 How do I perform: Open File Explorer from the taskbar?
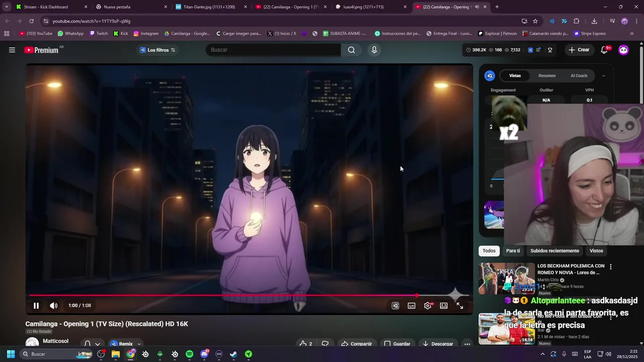[x=116, y=354]
